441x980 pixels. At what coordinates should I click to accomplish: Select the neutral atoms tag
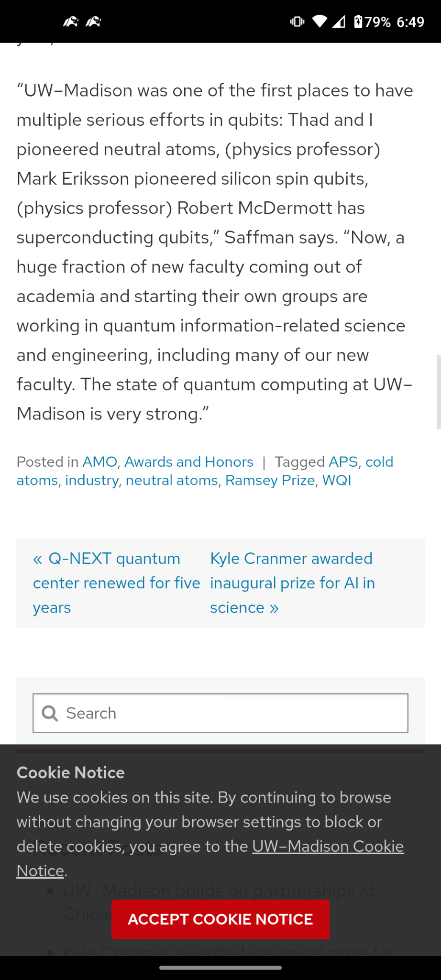[x=172, y=480]
